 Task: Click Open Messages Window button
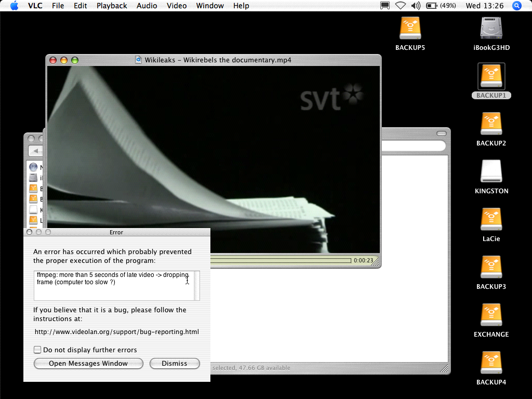(x=88, y=363)
